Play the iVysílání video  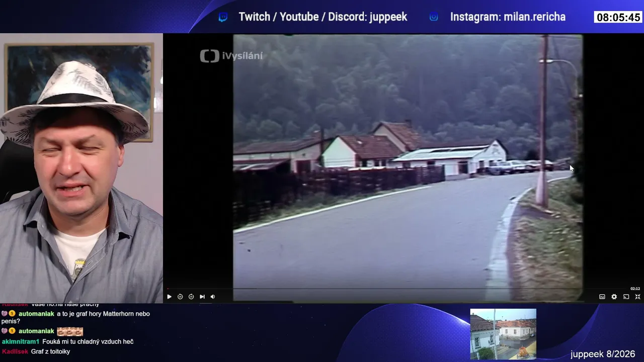coord(169,297)
